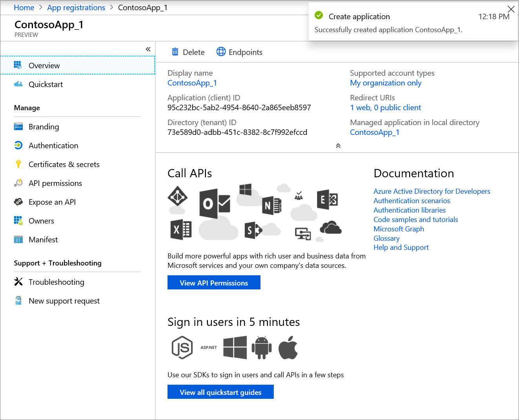Image resolution: width=519 pixels, height=420 pixels.
Task: Click the ASP.NET quickstart icon
Action: (x=209, y=347)
